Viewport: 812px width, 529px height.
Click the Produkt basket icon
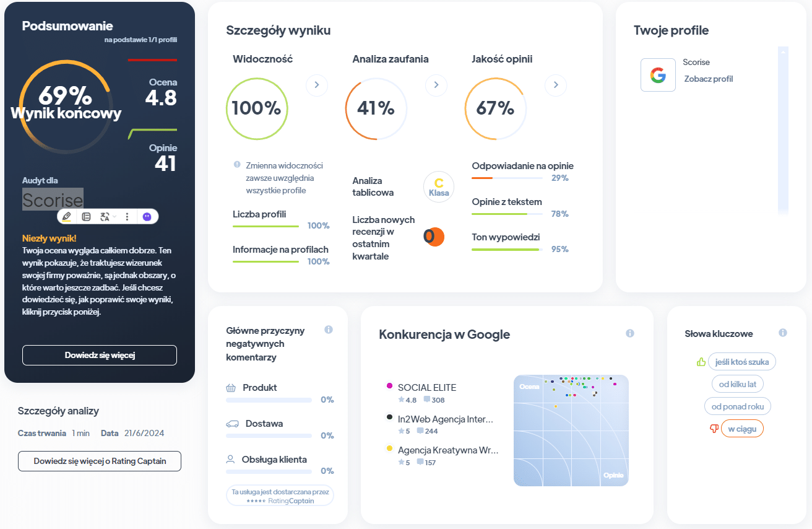[231, 388]
